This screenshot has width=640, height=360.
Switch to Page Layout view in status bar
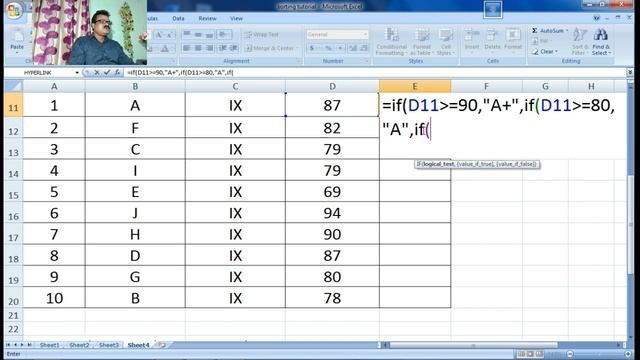tap(530, 353)
